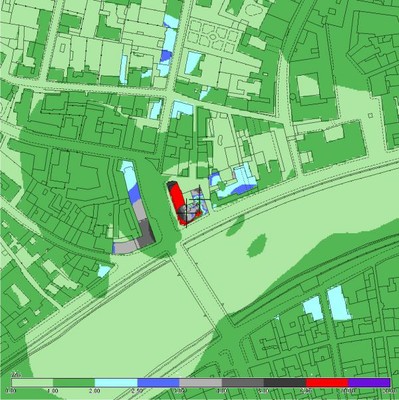399x400 pixels.
Task: Select the dark blue patch on top street
Action: pyautogui.click(x=165, y=56)
